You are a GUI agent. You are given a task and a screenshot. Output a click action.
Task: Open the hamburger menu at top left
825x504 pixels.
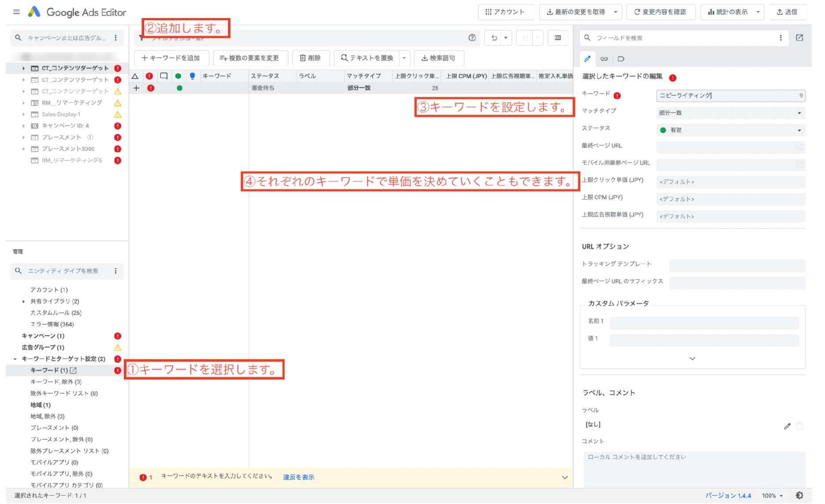tap(16, 12)
